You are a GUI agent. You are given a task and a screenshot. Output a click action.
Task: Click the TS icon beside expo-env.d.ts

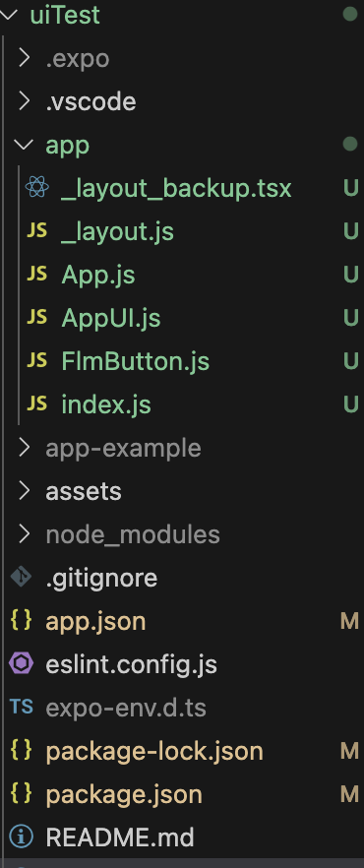[21, 707]
